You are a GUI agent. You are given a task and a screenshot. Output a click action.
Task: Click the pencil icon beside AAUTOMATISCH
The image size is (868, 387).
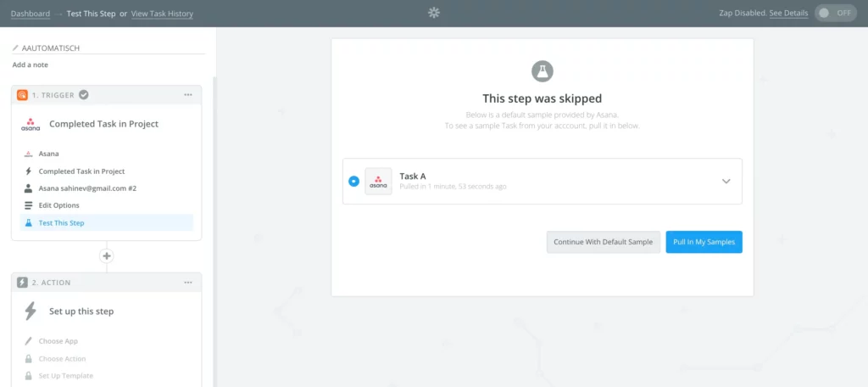15,48
